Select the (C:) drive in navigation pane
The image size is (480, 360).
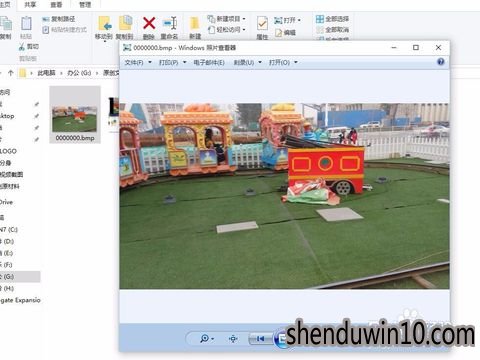pyautogui.click(x=9, y=229)
